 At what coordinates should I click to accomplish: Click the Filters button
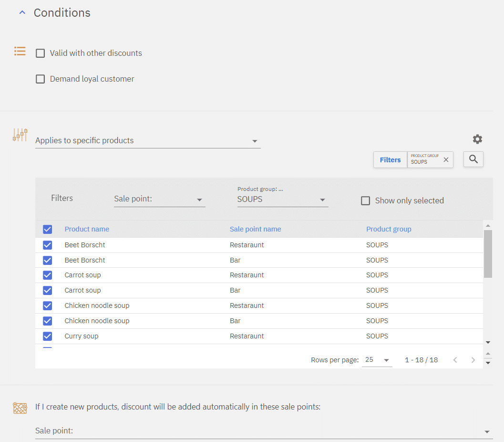[x=390, y=160]
